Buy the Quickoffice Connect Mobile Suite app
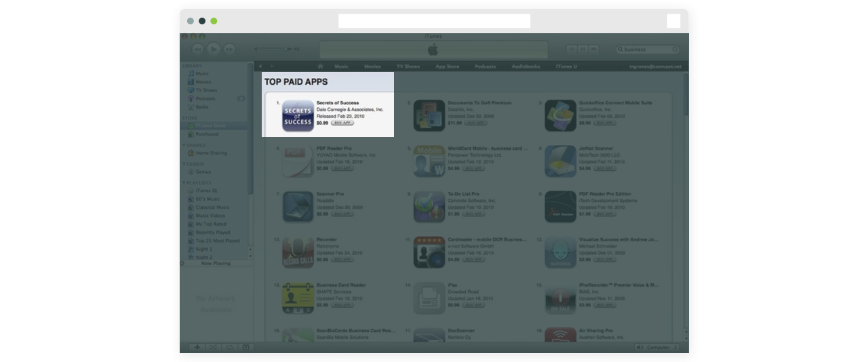The image size is (868, 362). pyautogui.click(x=605, y=123)
